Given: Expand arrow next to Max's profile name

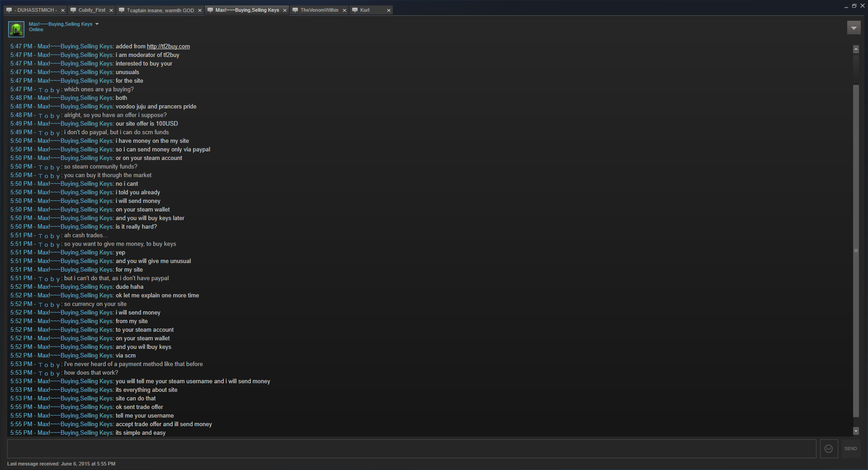Looking at the screenshot, I should (x=97, y=24).
